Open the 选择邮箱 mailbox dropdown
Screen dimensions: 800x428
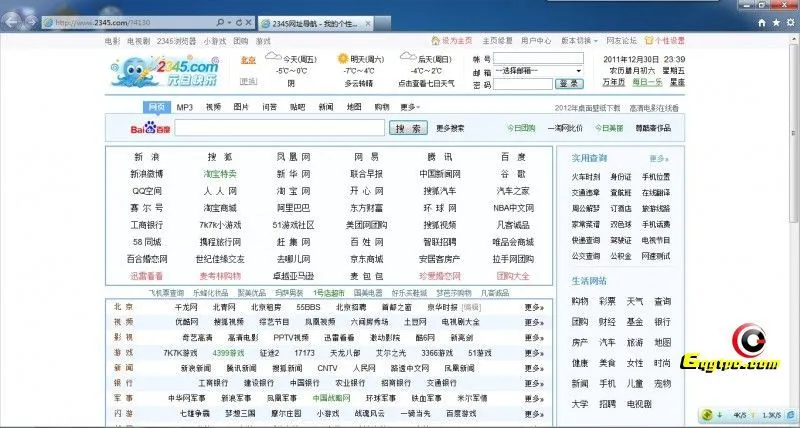click(x=538, y=71)
